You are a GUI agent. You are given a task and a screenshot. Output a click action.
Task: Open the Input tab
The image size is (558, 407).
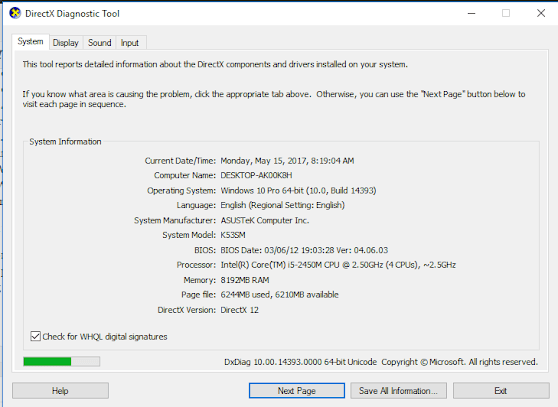point(130,43)
